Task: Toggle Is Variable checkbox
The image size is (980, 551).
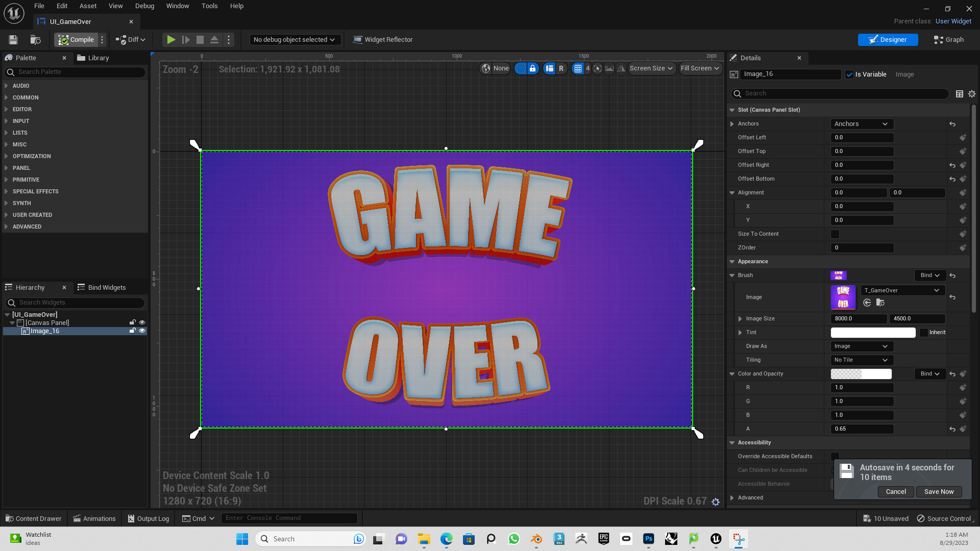Action: tap(849, 74)
